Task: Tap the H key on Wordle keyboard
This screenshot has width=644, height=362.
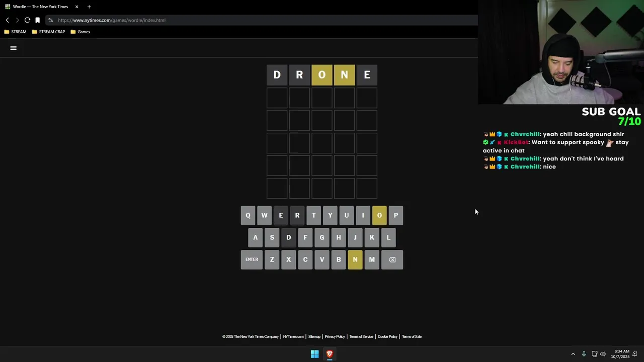Action: (338, 237)
